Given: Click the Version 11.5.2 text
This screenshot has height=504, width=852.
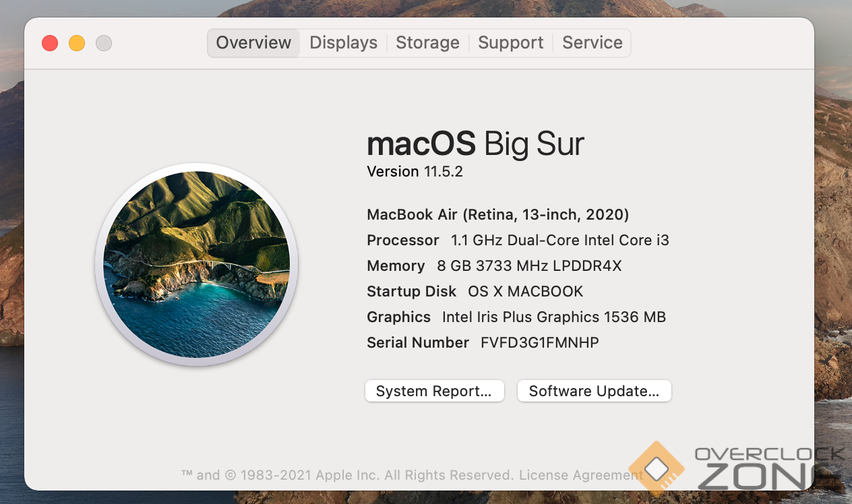Looking at the screenshot, I should (415, 172).
